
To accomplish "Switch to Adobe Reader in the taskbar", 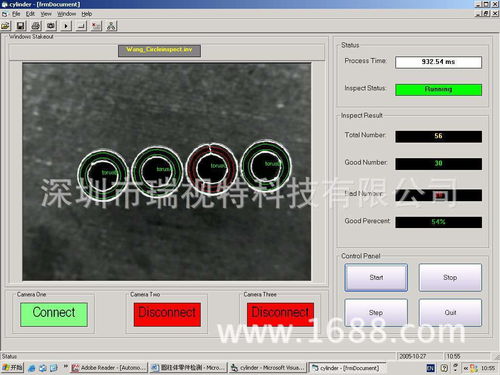I will click(x=109, y=368).
